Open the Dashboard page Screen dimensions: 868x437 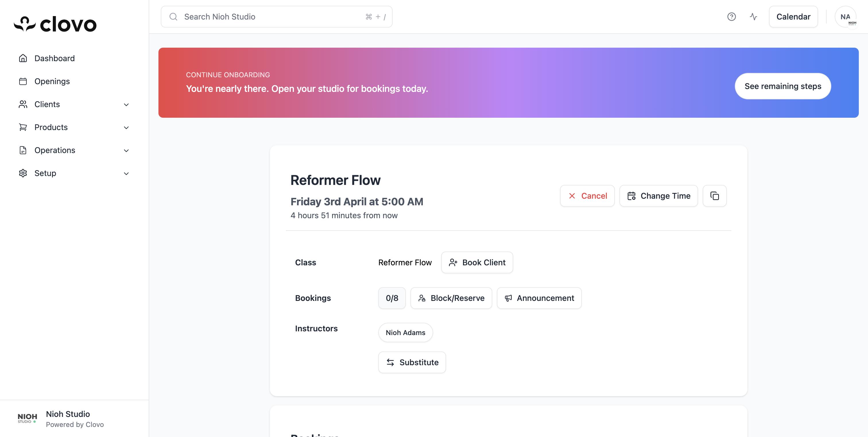pyautogui.click(x=54, y=58)
